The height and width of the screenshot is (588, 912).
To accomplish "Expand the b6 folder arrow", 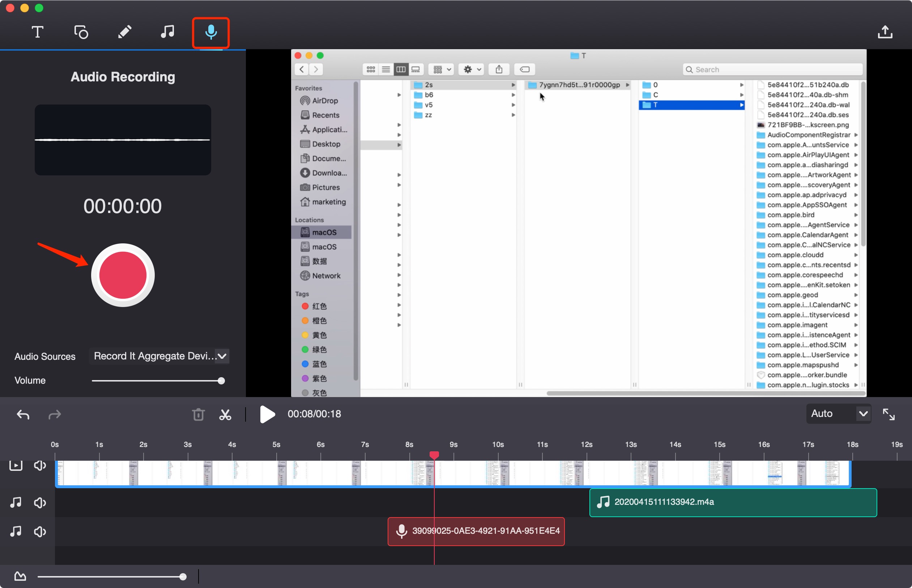I will click(x=513, y=95).
